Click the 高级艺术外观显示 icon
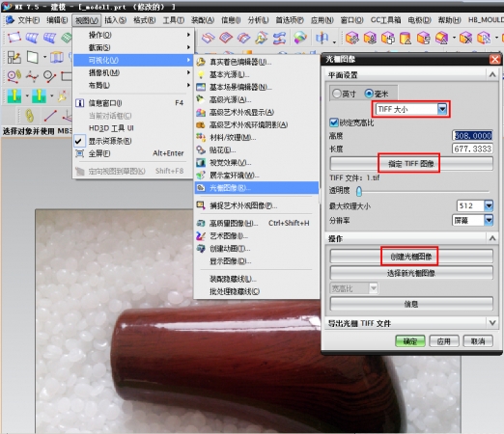The height and width of the screenshot is (434, 504). click(x=201, y=112)
